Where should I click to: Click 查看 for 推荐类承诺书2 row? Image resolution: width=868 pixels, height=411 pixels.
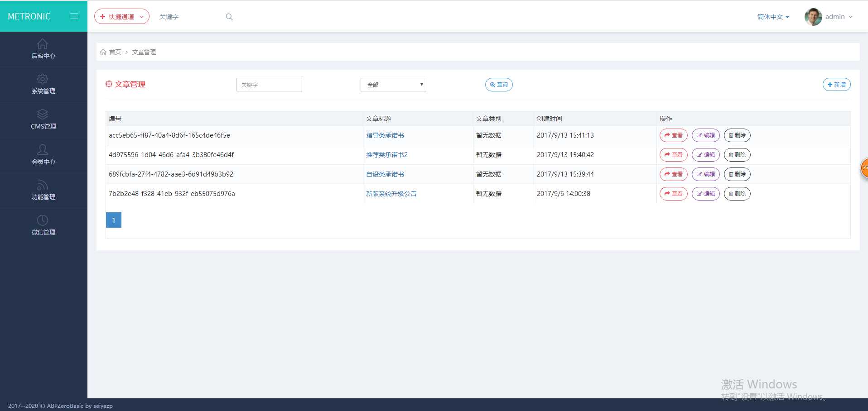674,155
